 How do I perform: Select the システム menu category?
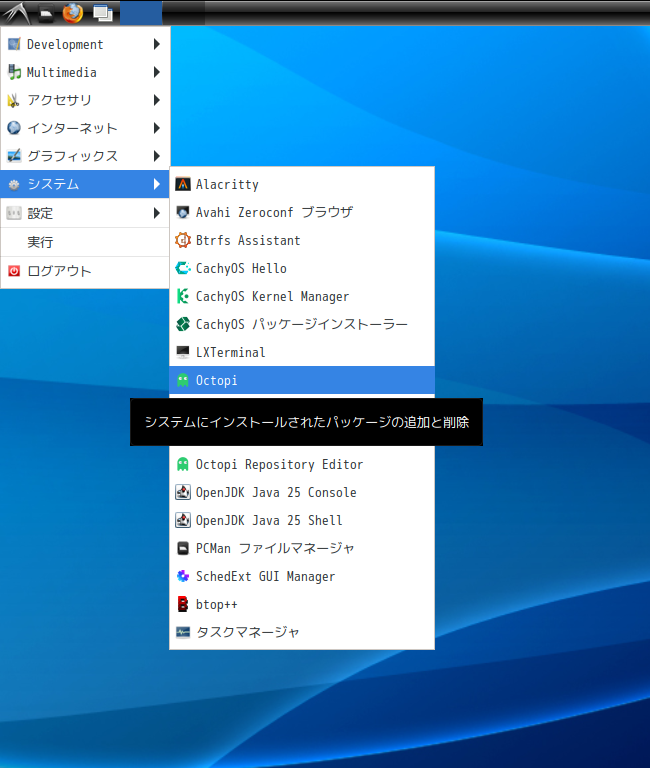pyautogui.click(x=85, y=184)
